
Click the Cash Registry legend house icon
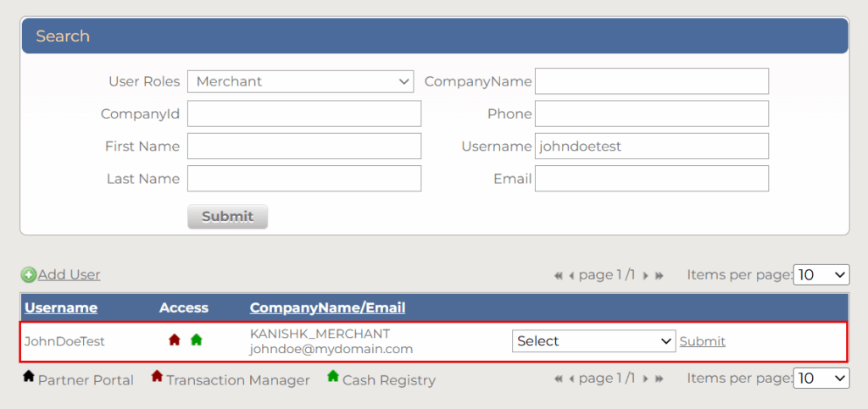[x=333, y=377]
